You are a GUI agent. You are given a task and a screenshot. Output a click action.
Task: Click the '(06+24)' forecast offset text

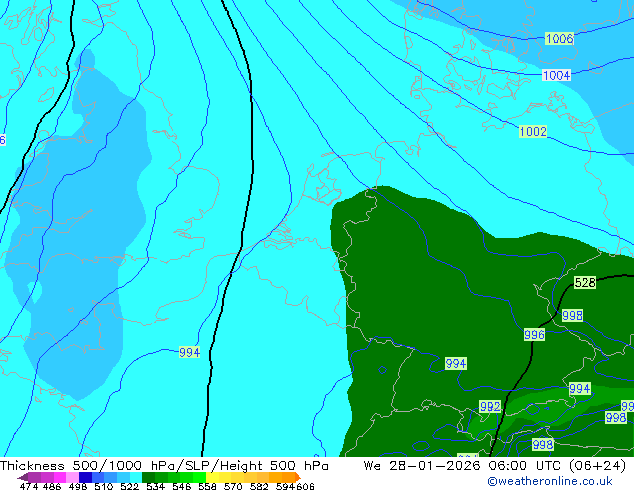597,466
